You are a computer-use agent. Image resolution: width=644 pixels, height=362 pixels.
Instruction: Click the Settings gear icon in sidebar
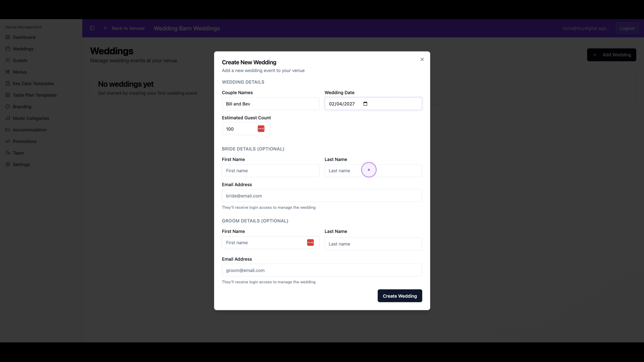[8, 164]
